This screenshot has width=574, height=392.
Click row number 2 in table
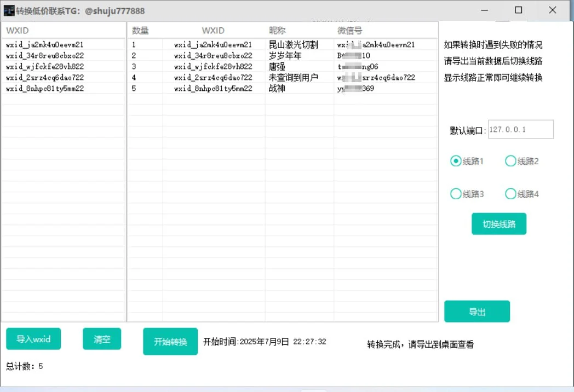click(x=134, y=55)
